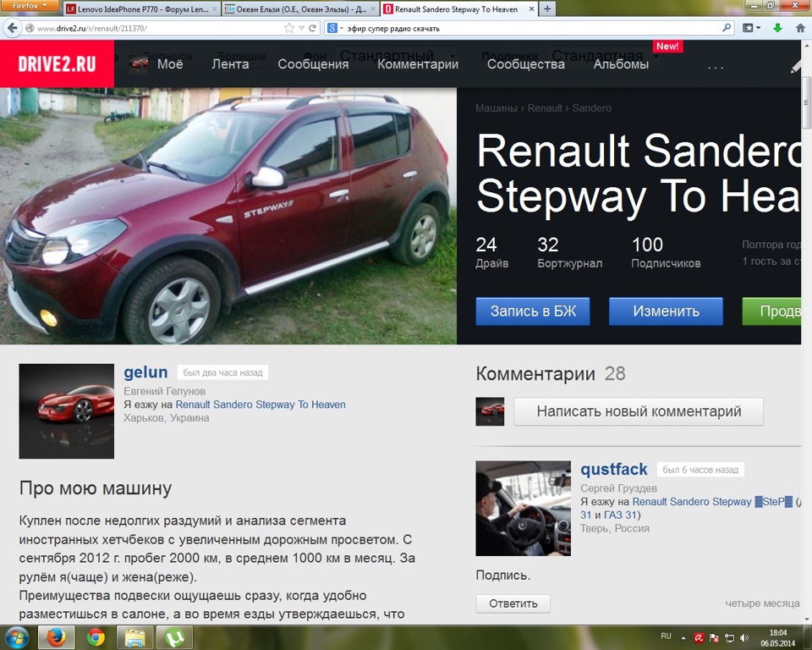Open the volume speaker tray icon

tap(744, 638)
